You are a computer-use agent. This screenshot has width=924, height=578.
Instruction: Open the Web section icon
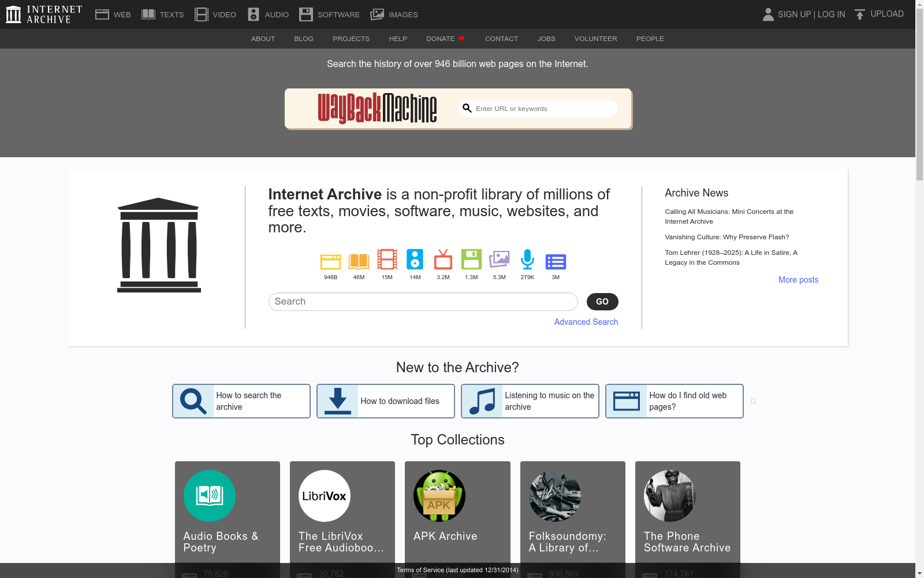[102, 14]
